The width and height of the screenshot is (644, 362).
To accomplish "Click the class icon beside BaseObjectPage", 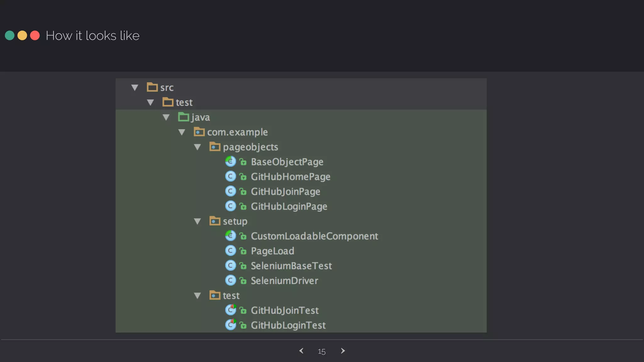I will tap(230, 162).
